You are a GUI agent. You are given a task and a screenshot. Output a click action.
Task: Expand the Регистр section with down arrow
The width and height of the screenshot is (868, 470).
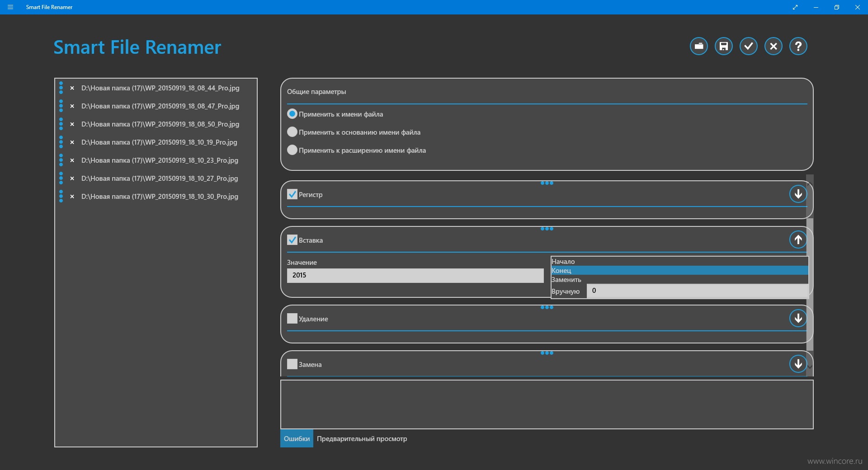click(798, 194)
